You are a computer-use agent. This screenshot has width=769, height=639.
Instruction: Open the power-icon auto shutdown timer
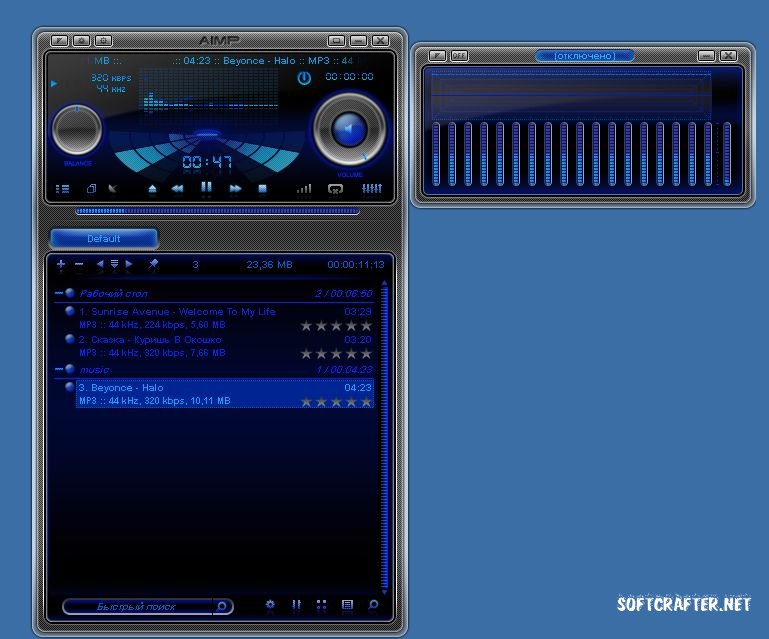coord(304,77)
